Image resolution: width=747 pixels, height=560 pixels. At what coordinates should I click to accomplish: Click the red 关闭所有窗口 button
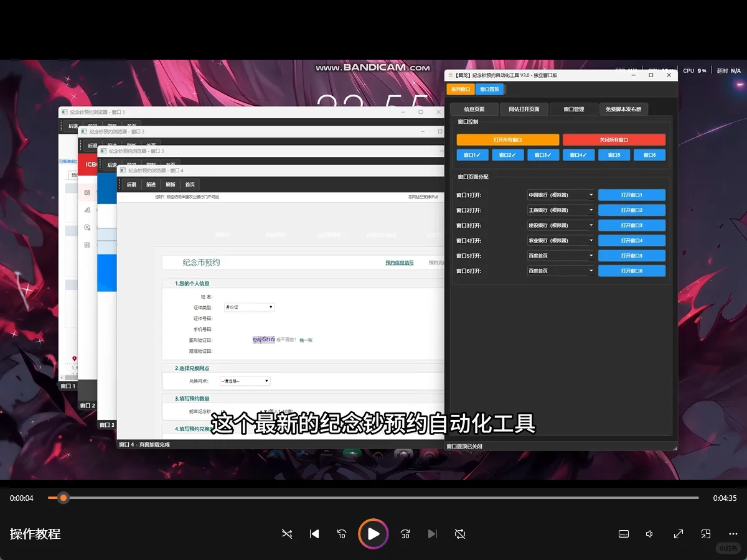[x=614, y=140]
